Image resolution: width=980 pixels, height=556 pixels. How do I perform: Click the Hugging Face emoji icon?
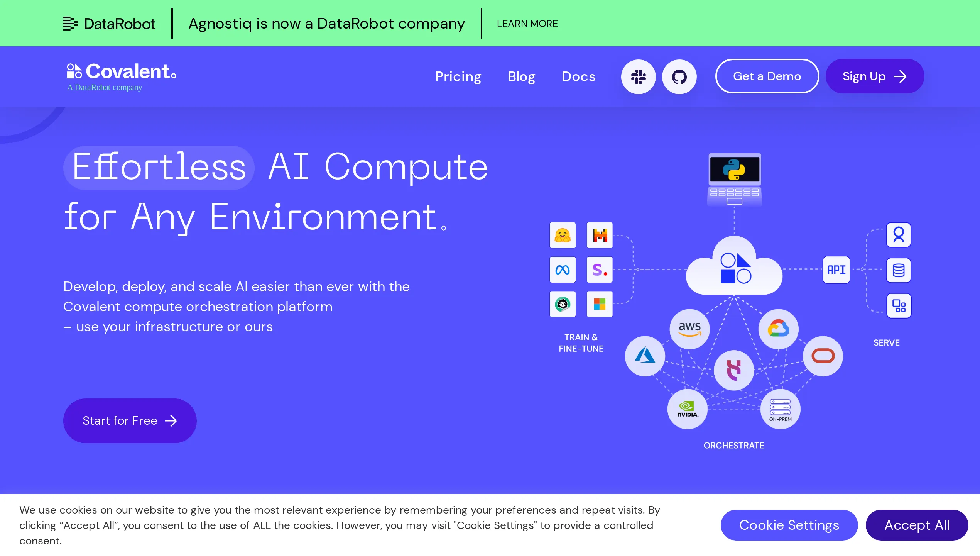563,235
